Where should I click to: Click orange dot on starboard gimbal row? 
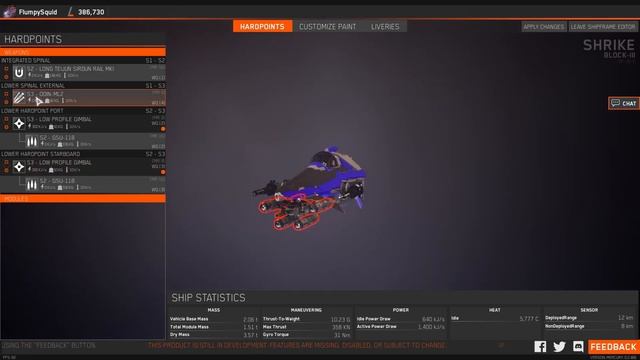[x=163, y=172]
